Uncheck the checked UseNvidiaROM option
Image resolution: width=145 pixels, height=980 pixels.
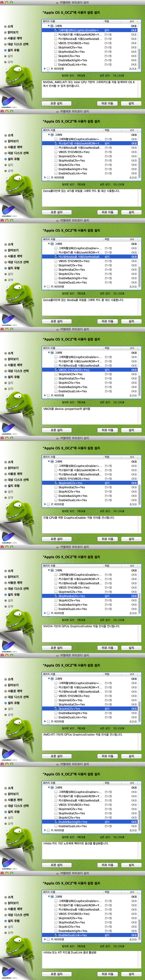pos(56,257)
